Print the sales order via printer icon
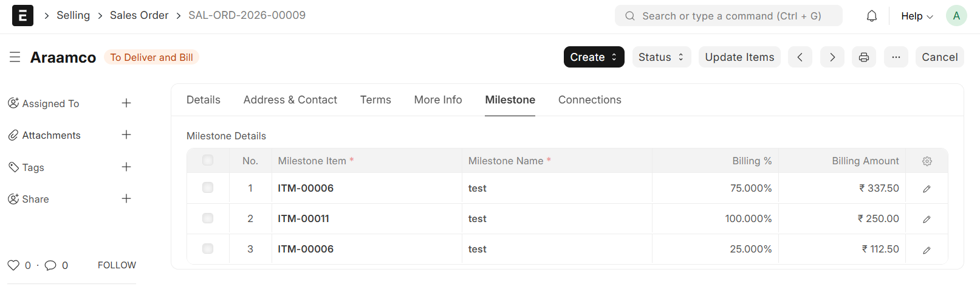 point(863,57)
